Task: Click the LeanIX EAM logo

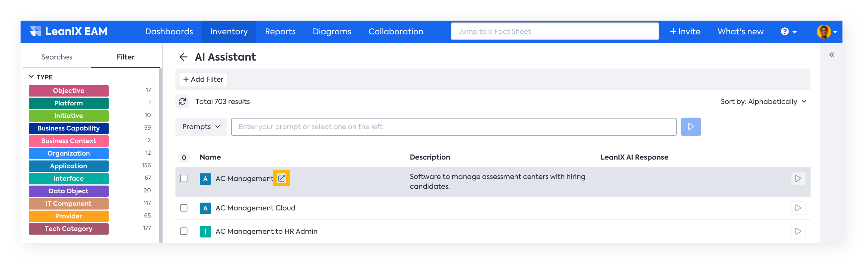Action: (69, 31)
